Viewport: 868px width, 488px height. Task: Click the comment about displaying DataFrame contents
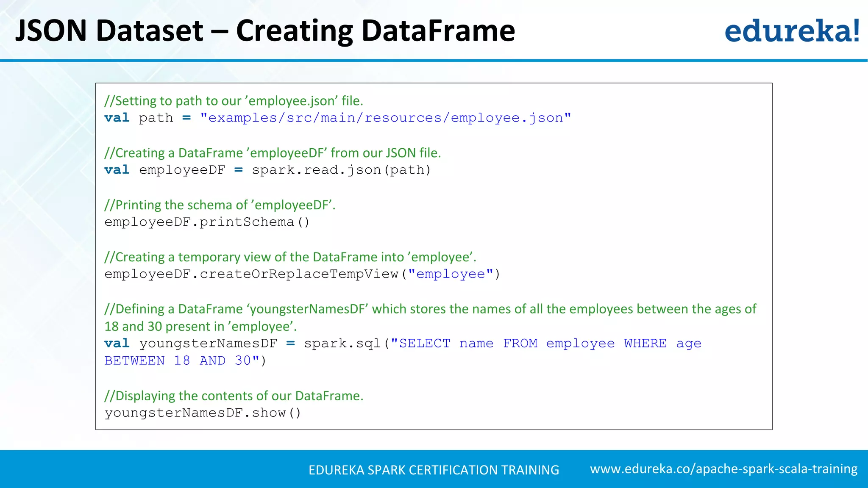(234, 396)
